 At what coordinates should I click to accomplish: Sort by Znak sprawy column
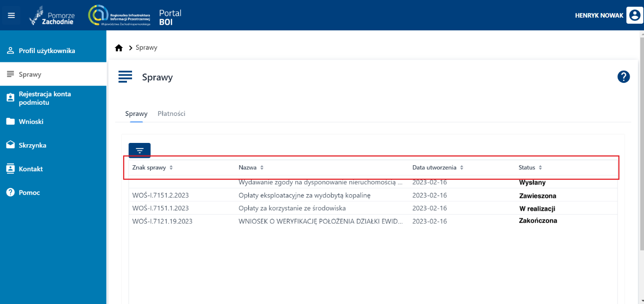pyautogui.click(x=171, y=168)
